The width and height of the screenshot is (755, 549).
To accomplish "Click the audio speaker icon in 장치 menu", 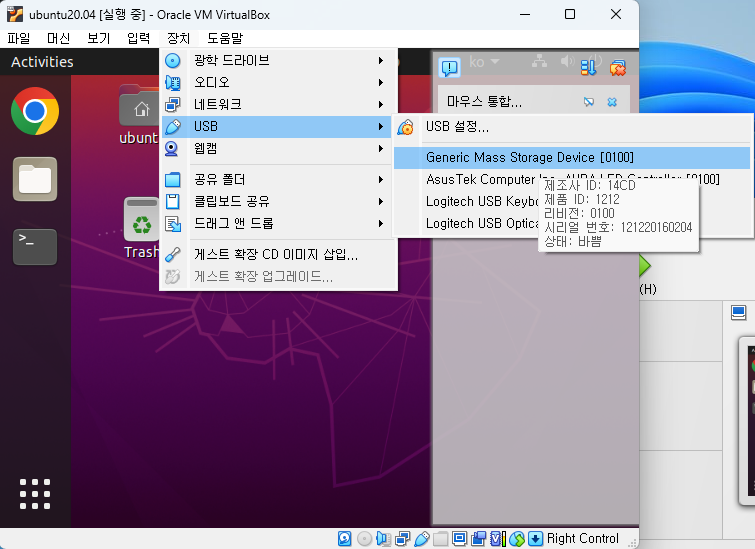I will (173, 83).
